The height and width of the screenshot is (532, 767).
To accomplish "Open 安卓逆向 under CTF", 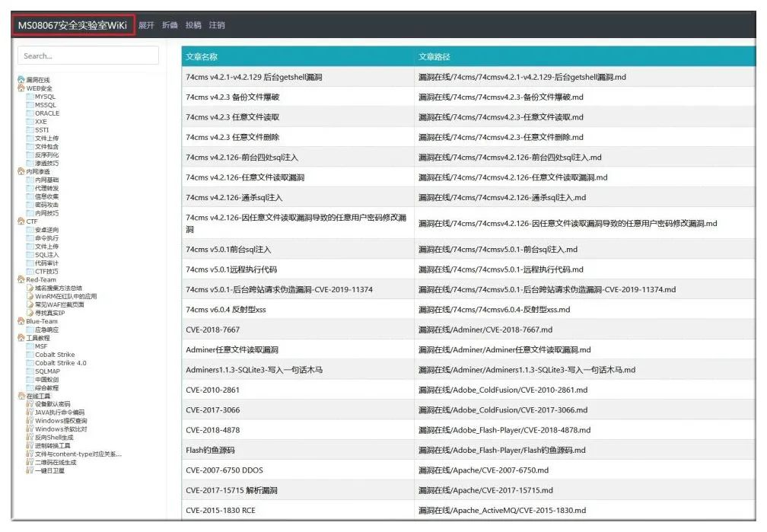I will [x=46, y=230].
